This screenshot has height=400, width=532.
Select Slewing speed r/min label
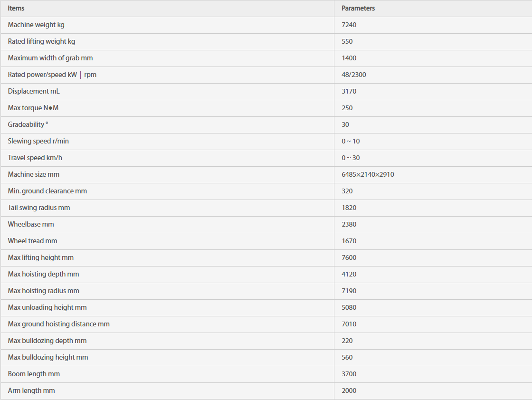click(x=38, y=141)
